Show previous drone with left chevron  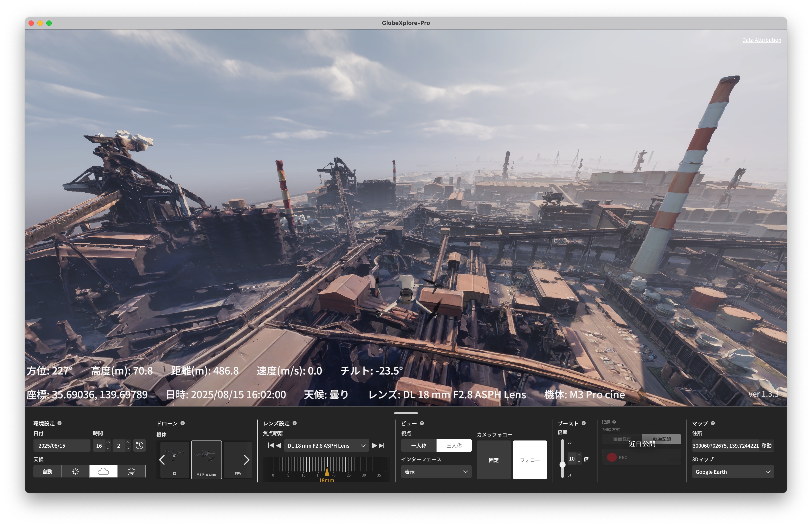[162, 460]
